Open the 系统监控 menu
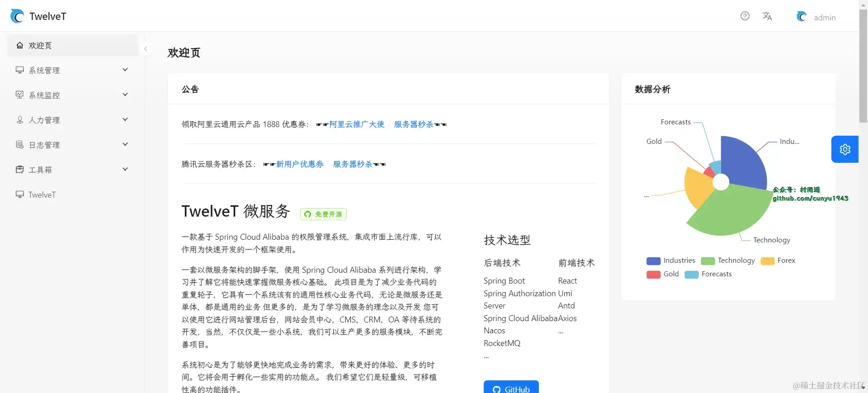Screen dimensions: 868x393 (x=73, y=95)
